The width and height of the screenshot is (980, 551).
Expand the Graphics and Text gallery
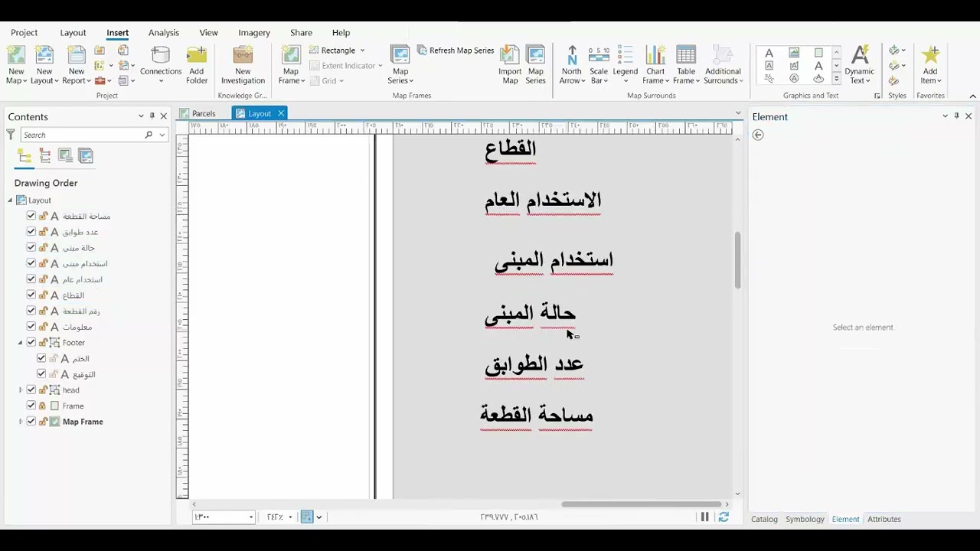point(836,79)
